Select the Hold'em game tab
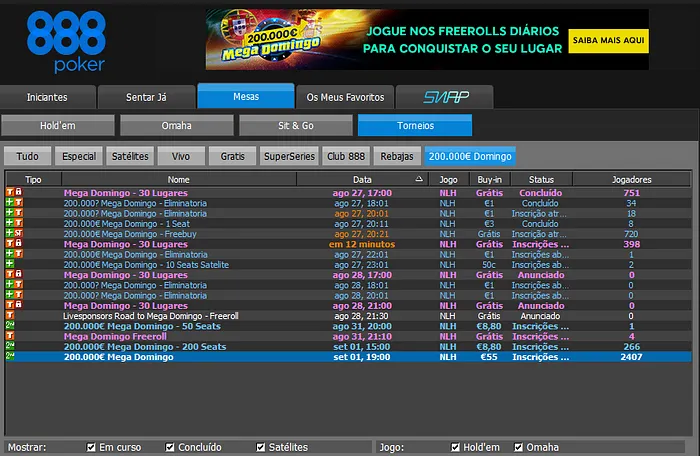 tap(58, 126)
